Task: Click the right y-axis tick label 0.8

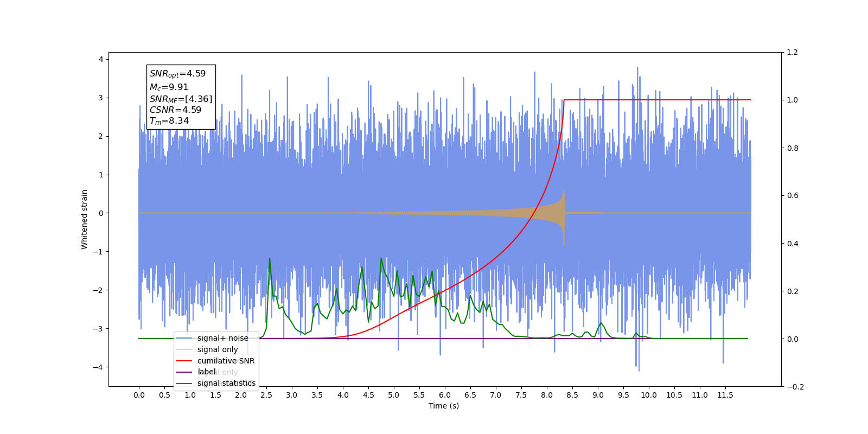Action: click(x=793, y=148)
